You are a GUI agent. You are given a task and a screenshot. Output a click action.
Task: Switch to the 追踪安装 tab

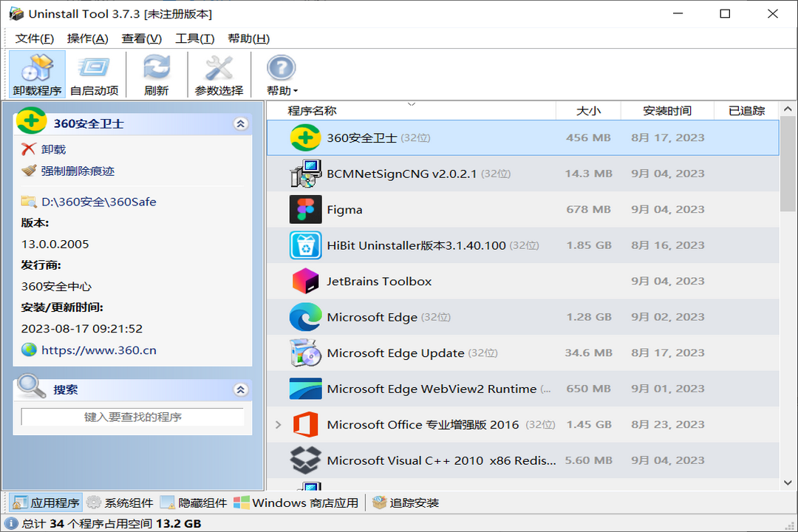[409, 502]
